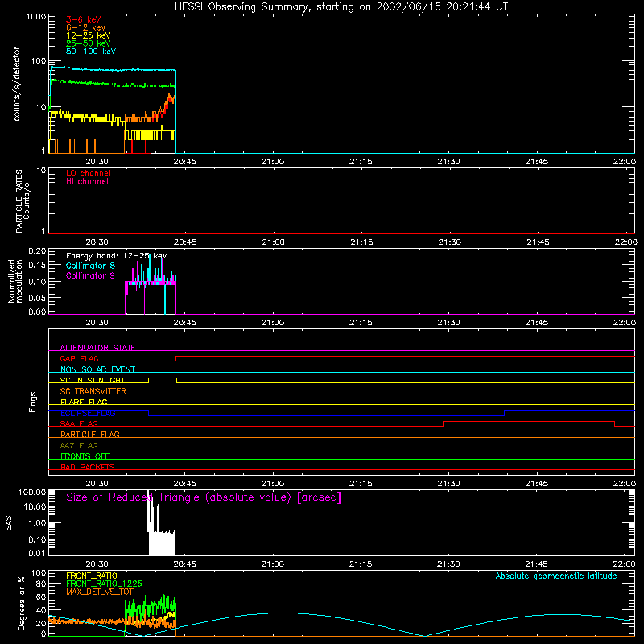Image resolution: width=644 pixels, height=644 pixels.
Task: Select the 100.00 value on the SAS axis
Action: [x=32, y=492]
